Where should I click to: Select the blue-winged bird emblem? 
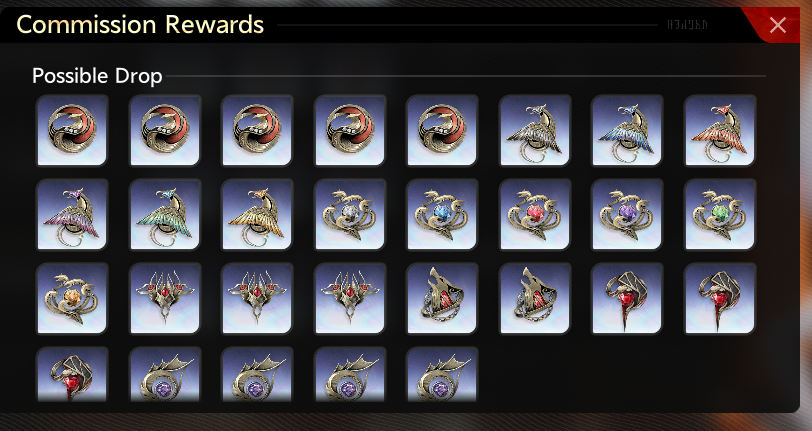pos(627,131)
